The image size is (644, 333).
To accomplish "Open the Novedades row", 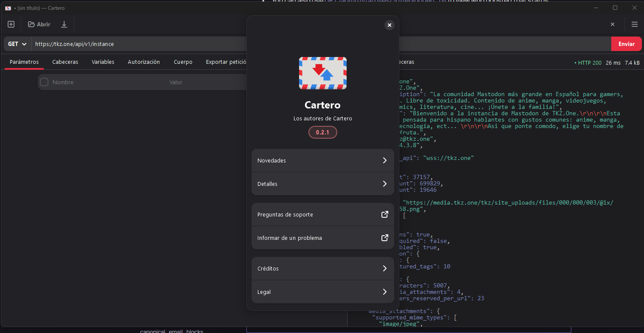I will pyautogui.click(x=323, y=160).
